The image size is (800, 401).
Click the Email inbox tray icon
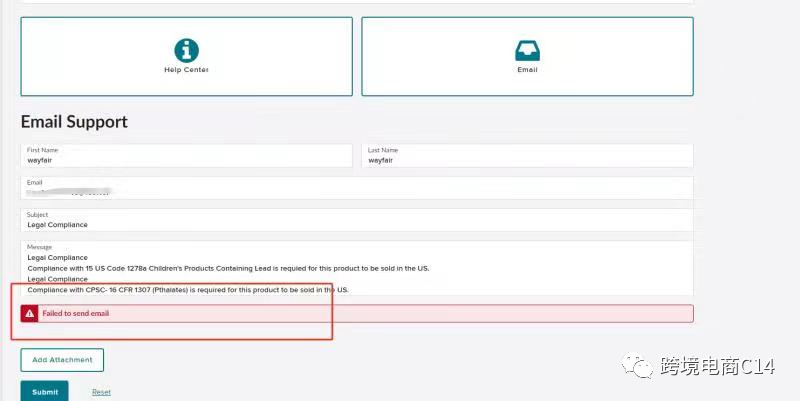coord(527,51)
